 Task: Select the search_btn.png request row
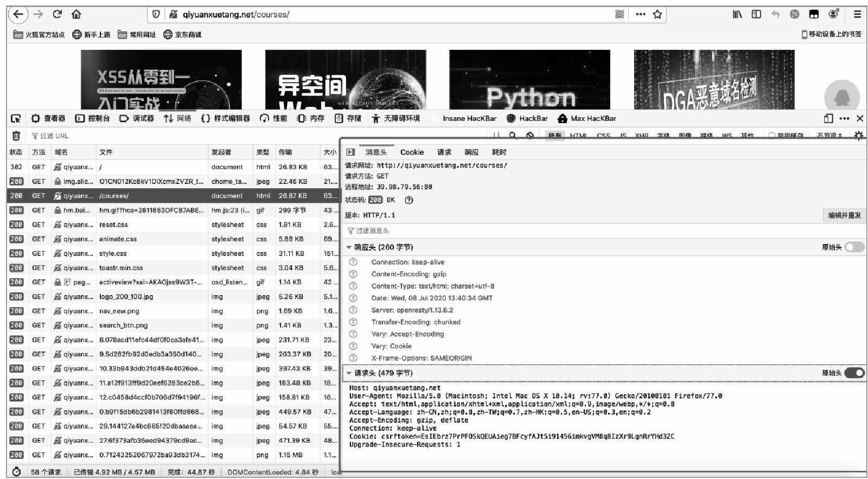tap(173, 325)
